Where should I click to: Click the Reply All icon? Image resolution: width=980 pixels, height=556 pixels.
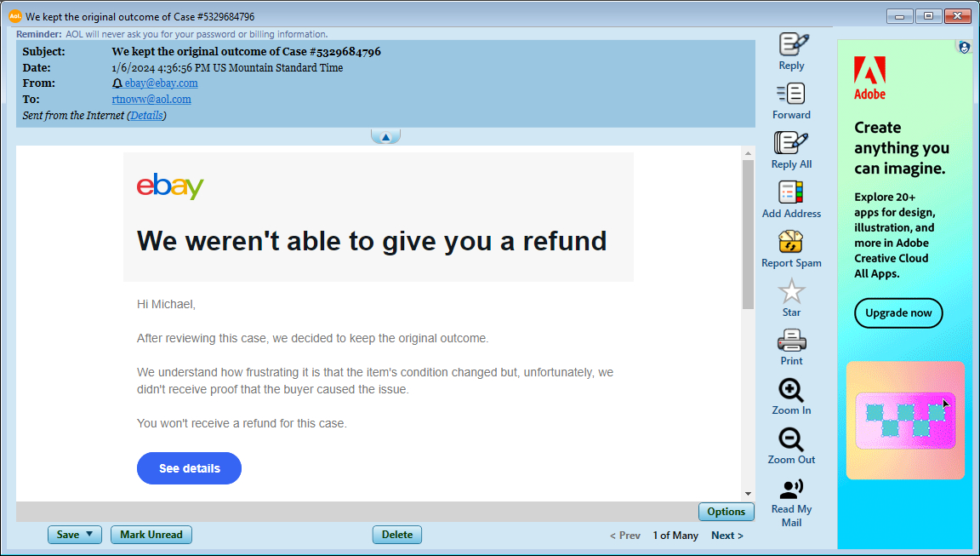pos(791,142)
